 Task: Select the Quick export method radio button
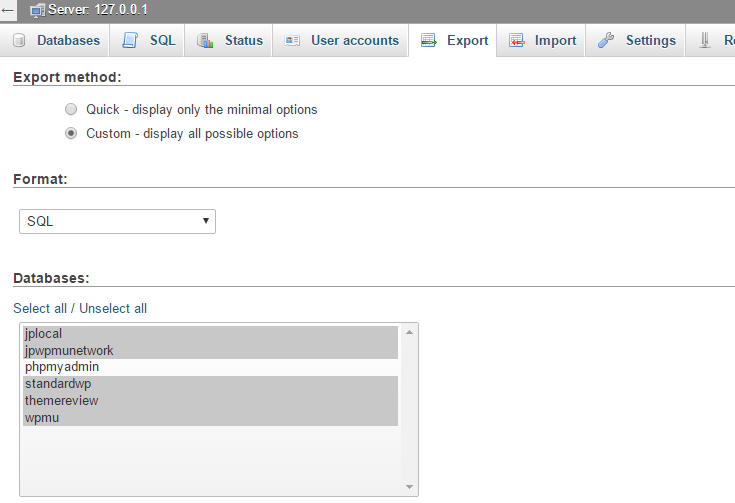click(x=71, y=109)
